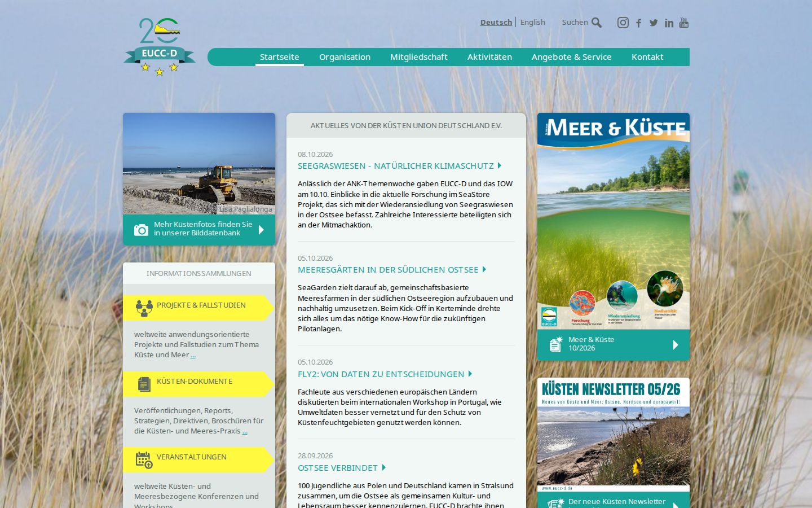Screen dimensions: 812x508
Task: Click the Suchen search field
Action: coord(575,23)
